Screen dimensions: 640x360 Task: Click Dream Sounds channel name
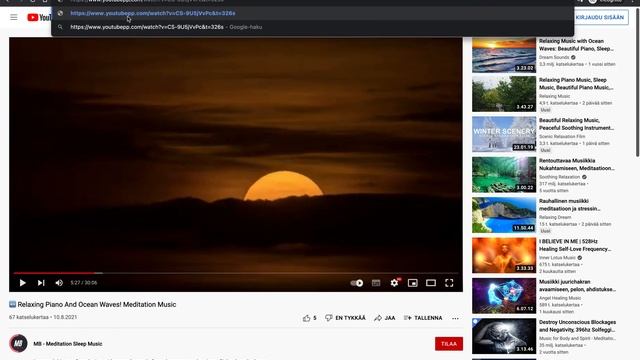[554, 58]
